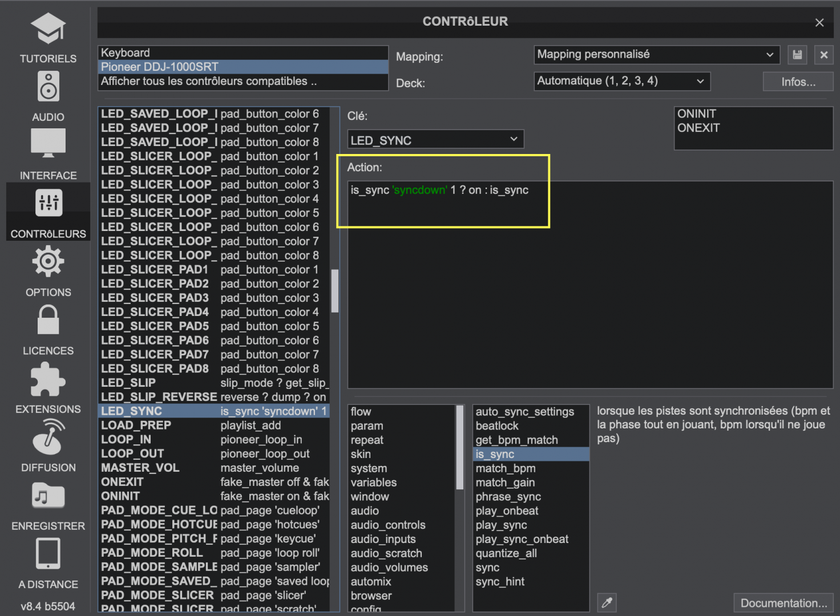The height and width of the screenshot is (616, 840).
Task: Open the Extensions puzzle piece icon
Action: [48, 380]
